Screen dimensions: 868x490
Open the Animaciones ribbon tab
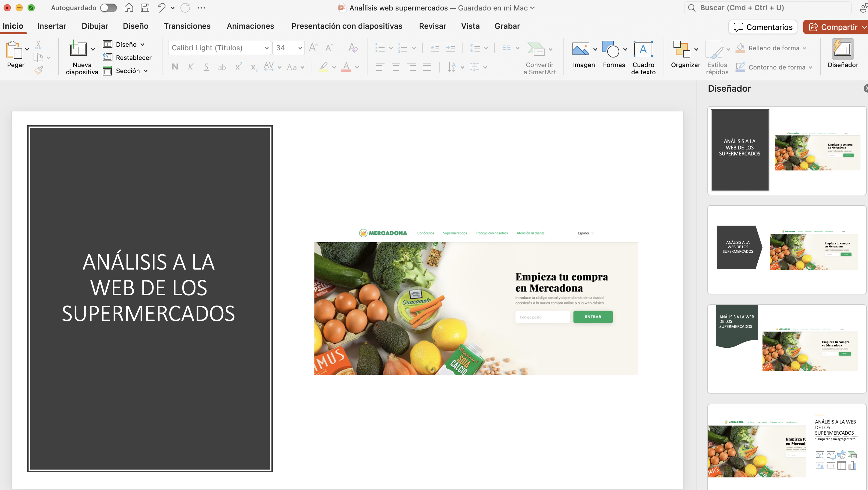point(250,26)
